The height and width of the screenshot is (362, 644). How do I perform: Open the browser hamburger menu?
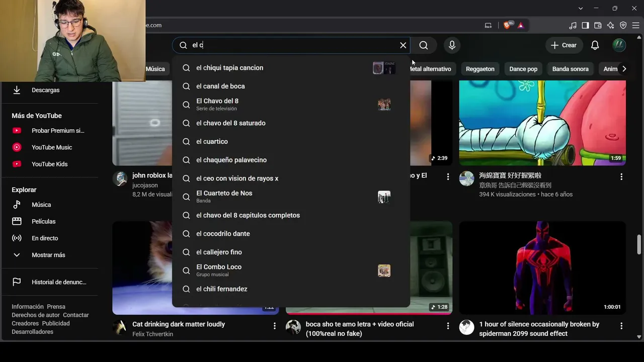635,25
